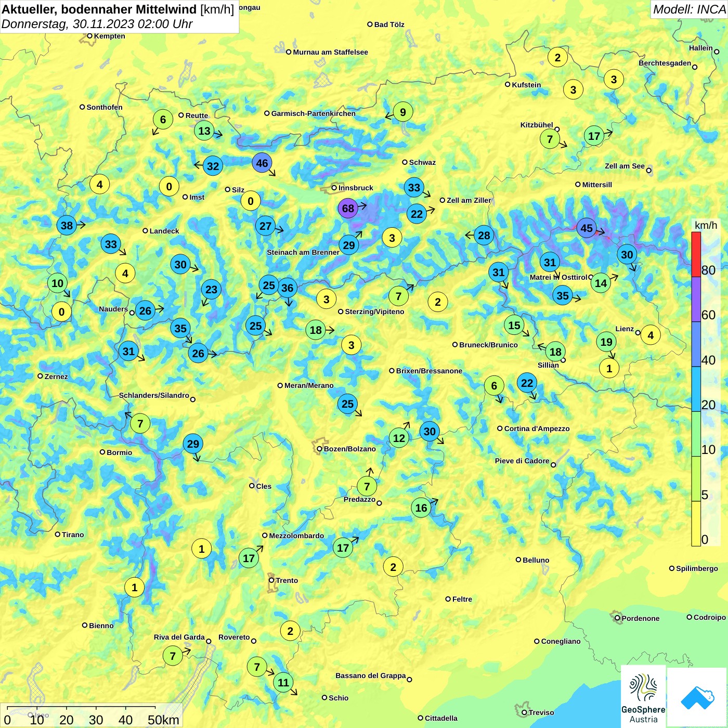Screen dimensions: 728x728
Task: Click the date 'Donnerstag, 30.11.2023 02:00 Uhr'
Action: coord(97,24)
